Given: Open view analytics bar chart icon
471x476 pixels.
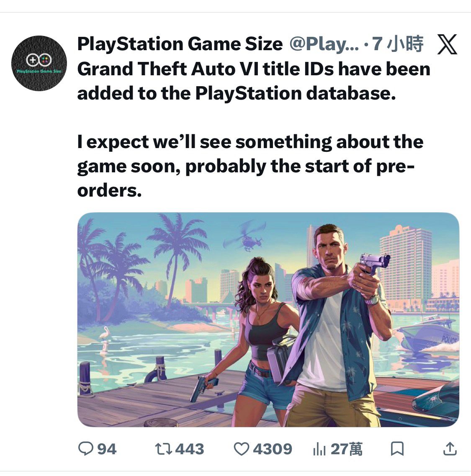Looking at the screenshot, I should (x=319, y=449).
